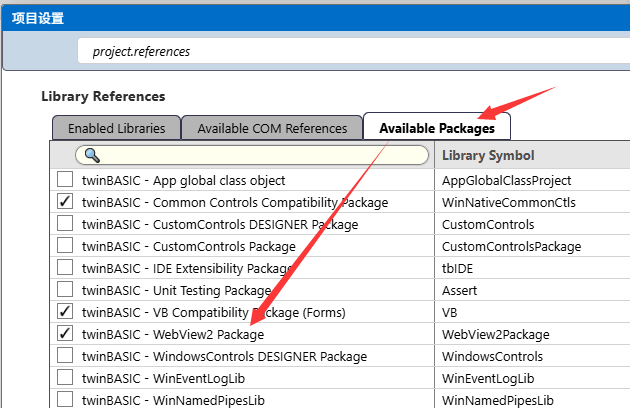Select 'twinBASIC - WinEventLogLib' row text
Image resolution: width=630 pixels, height=408 pixels.
click(x=164, y=379)
